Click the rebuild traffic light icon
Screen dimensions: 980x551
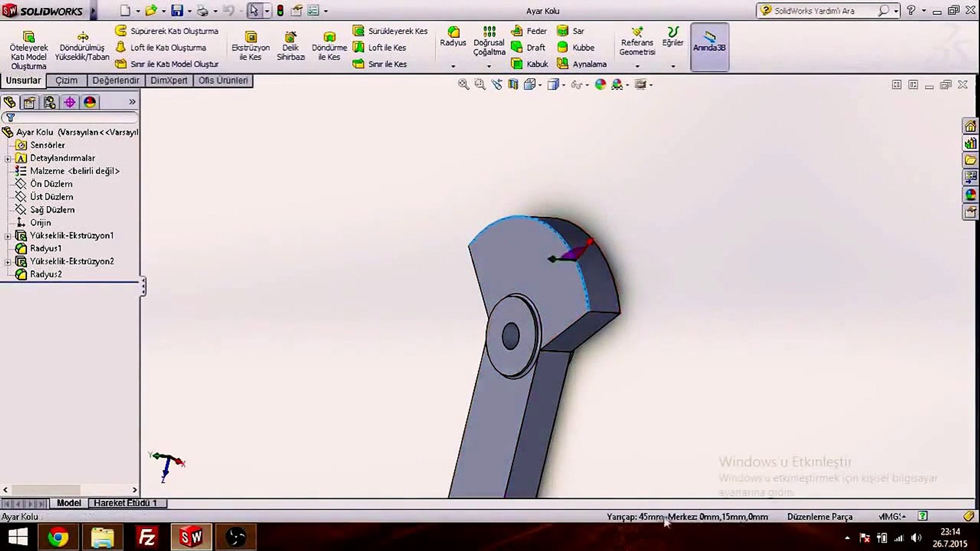[x=280, y=11]
